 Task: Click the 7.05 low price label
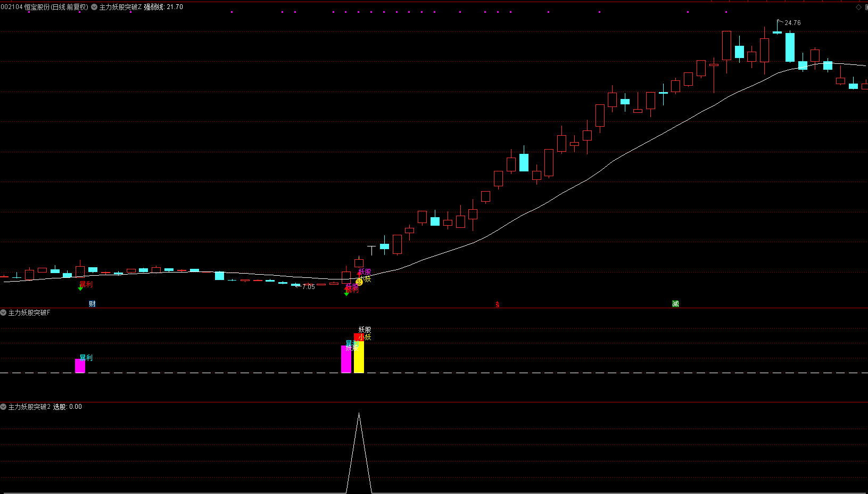(x=309, y=287)
